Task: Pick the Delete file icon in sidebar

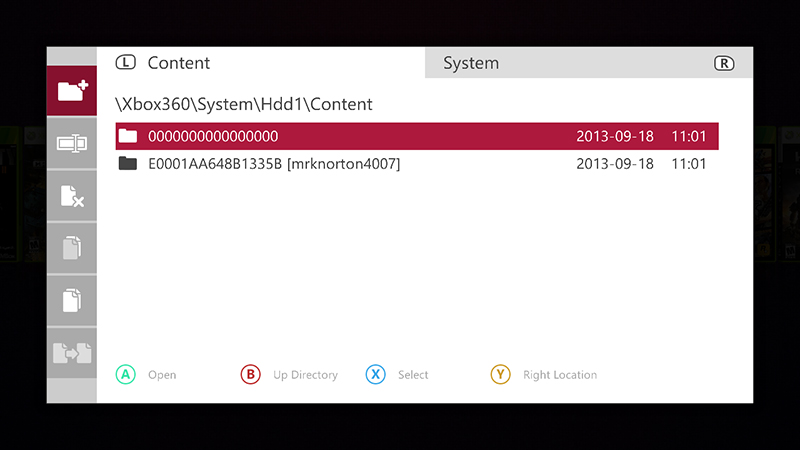Action: tap(72, 196)
